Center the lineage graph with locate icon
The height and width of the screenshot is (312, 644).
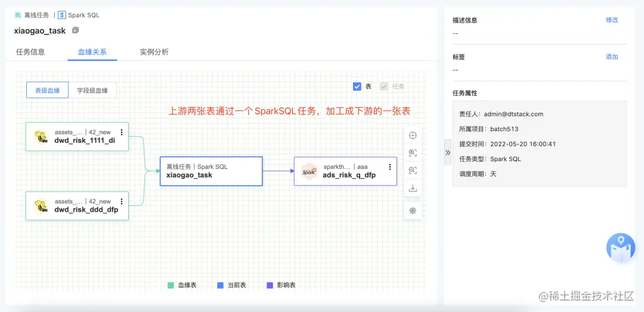[x=413, y=135]
